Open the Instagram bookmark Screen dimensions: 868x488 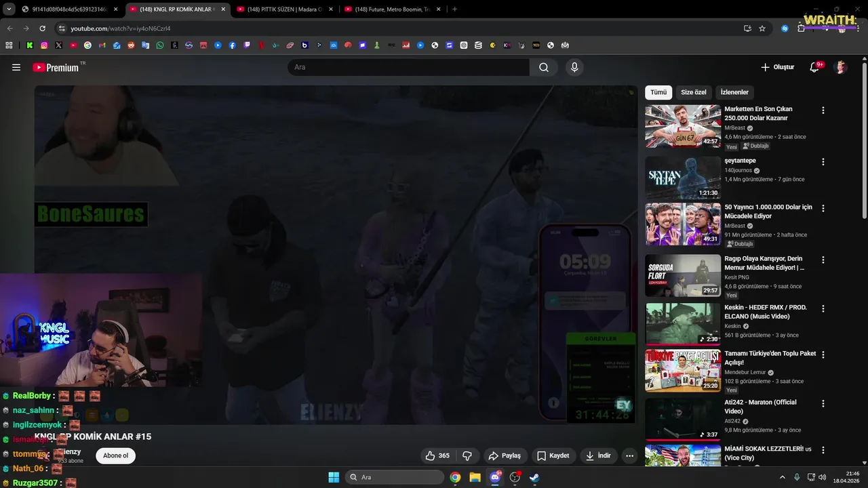tap(44, 45)
